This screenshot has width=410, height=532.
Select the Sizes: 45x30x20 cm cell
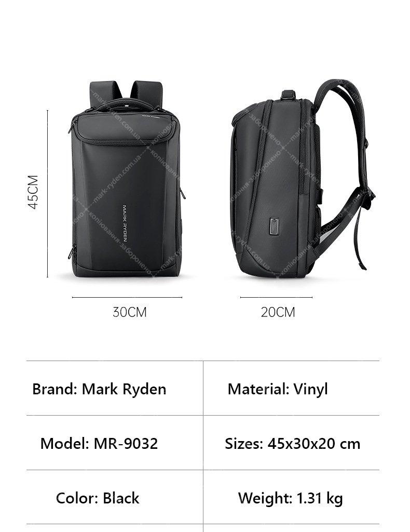(x=291, y=443)
